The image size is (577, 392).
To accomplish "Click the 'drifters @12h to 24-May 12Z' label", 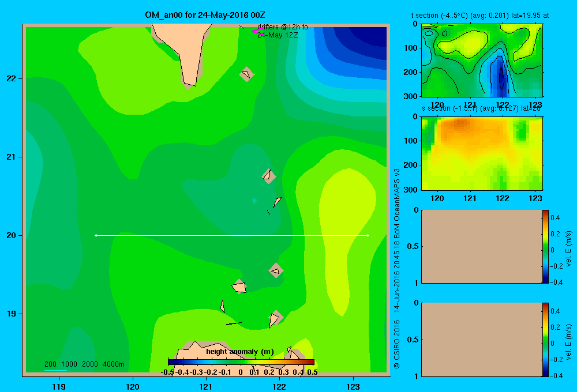I will pos(282,31).
